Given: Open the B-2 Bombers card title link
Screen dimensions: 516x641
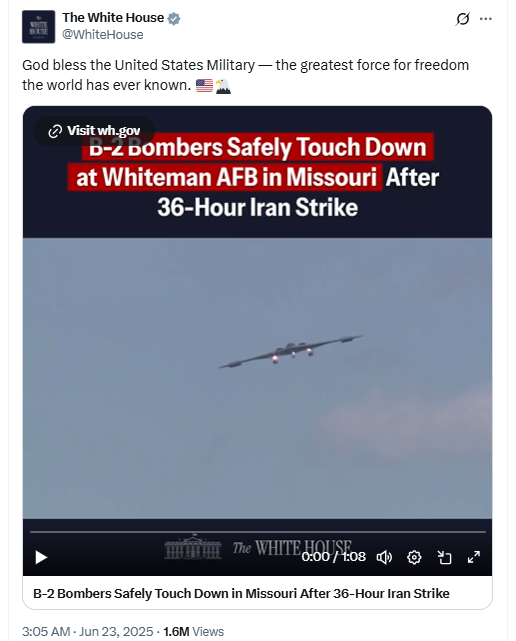Looking at the screenshot, I should [x=241, y=593].
